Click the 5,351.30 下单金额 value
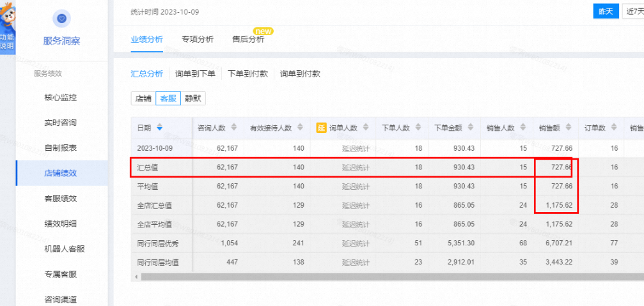The image size is (644, 306). 462,243
